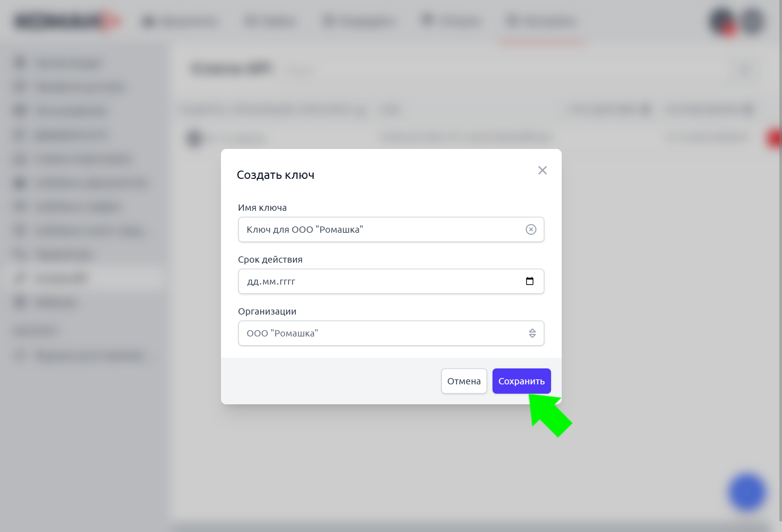782x532 pixels.
Task: Select the highlighted active sidebar menu item
Action: pyautogui.click(x=61, y=278)
